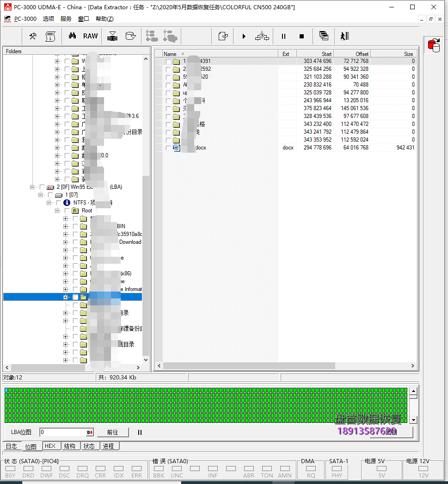Tick checkbox for row starting 303 474 696

pyautogui.click(x=168, y=62)
